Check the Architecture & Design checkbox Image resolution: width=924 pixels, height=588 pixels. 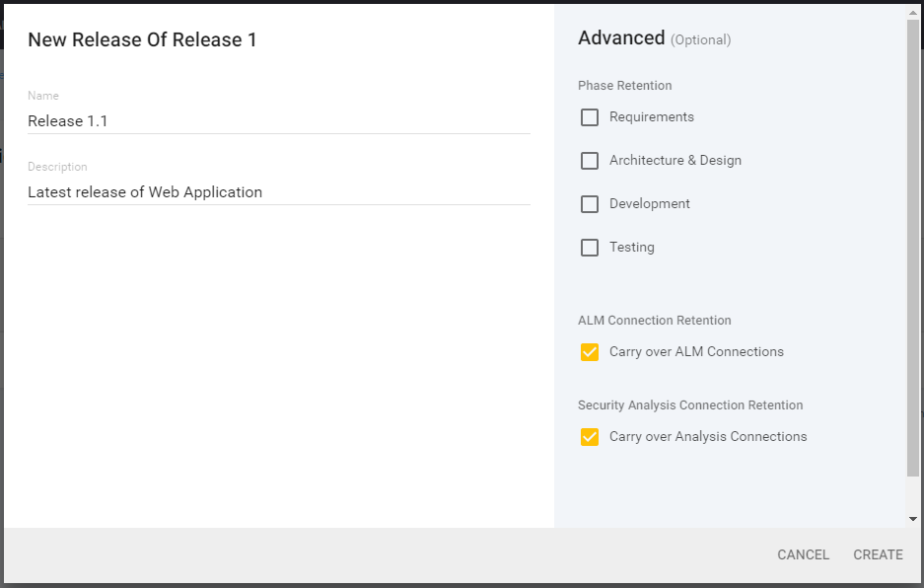pyautogui.click(x=590, y=160)
